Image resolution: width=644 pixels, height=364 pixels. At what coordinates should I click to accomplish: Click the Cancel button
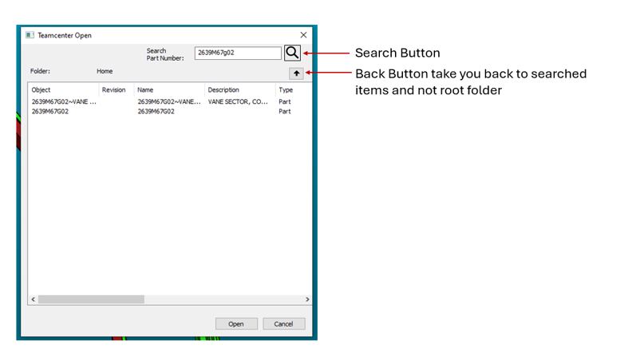284,324
